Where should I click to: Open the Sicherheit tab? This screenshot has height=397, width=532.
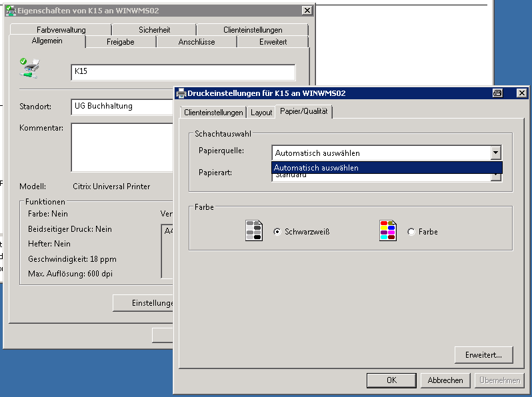pos(155,30)
